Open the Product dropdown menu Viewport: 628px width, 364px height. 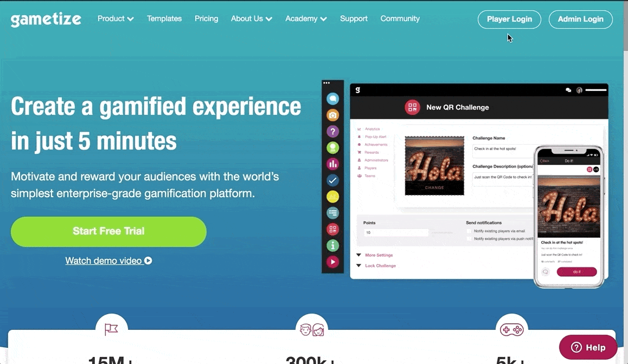click(x=115, y=18)
